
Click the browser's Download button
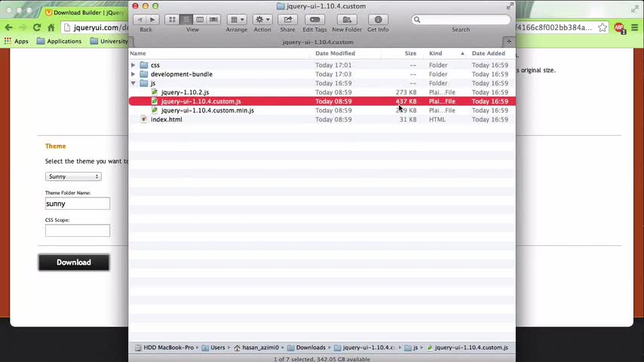[74, 262]
